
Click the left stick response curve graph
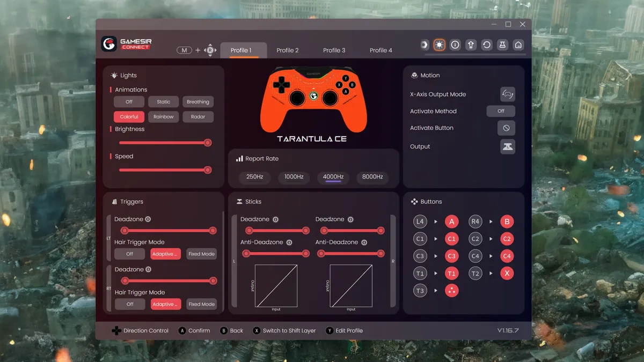click(x=276, y=286)
